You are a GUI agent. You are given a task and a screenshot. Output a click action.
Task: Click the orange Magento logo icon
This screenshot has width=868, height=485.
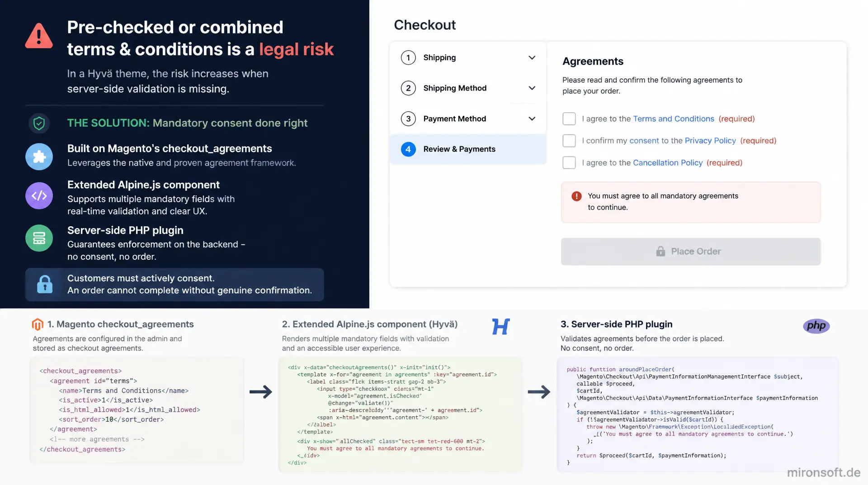pos(38,324)
